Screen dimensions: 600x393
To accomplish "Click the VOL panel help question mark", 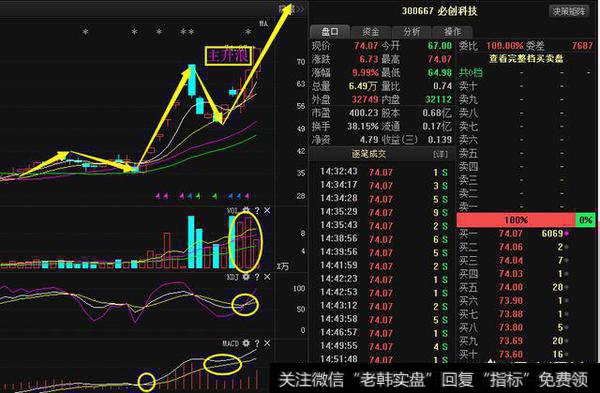I will pos(257,210).
